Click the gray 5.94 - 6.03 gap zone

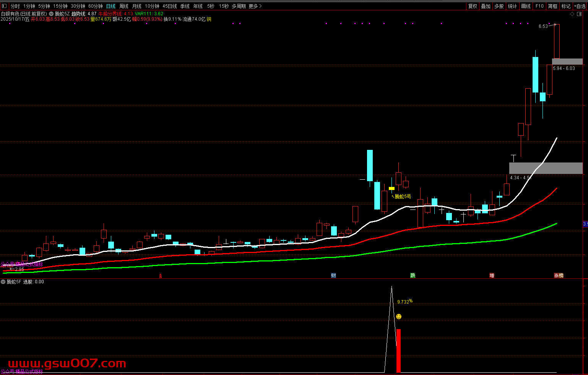click(567, 62)
